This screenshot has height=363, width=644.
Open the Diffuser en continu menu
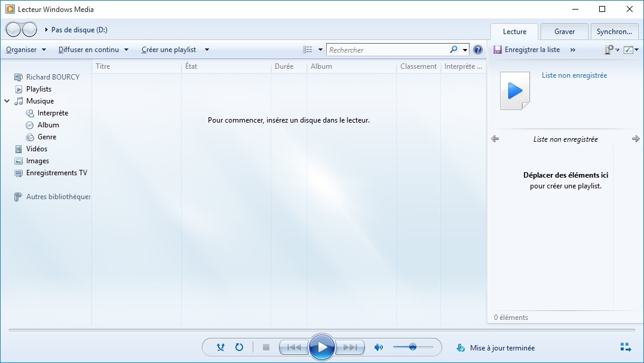[94, 50]
